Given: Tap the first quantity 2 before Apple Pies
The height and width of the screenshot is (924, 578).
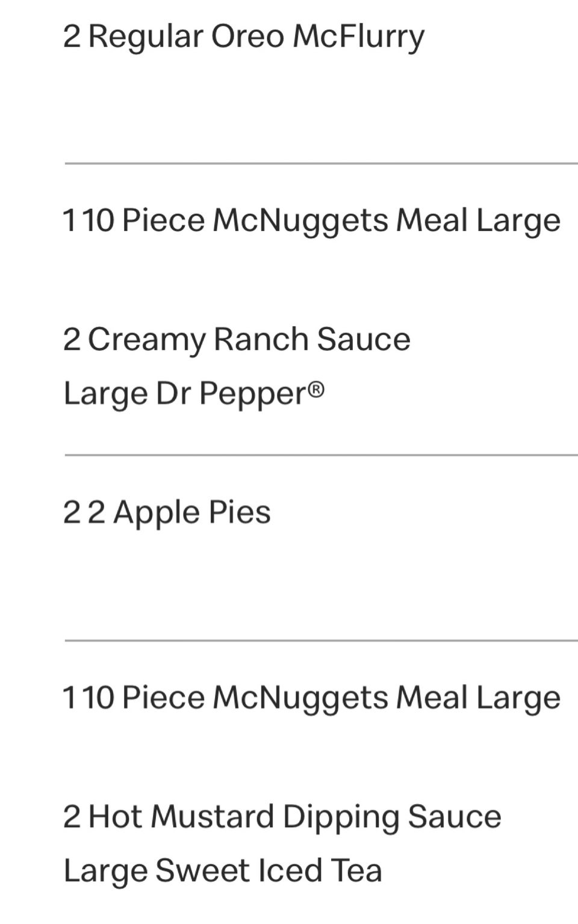Looking at the screenshot, I should (71, 513).
